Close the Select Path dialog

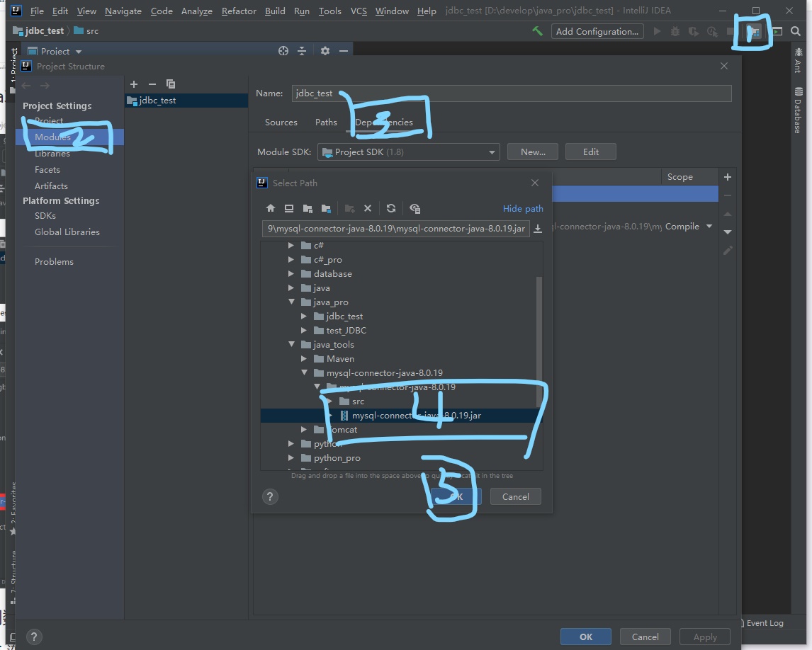(535, 183)
